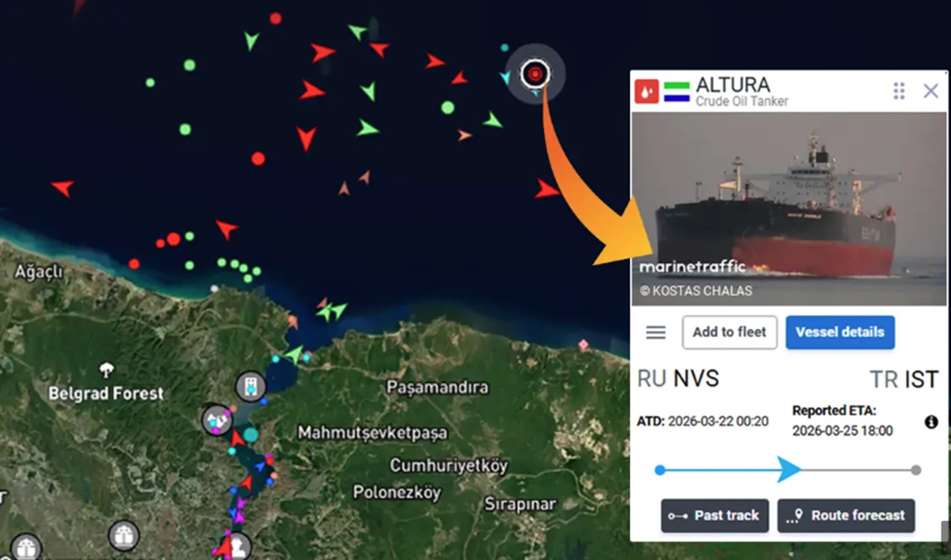951x560 pixels.
Task: Click the ALTURA tanker photo thumbnail
Action: (x=789, y=209)
